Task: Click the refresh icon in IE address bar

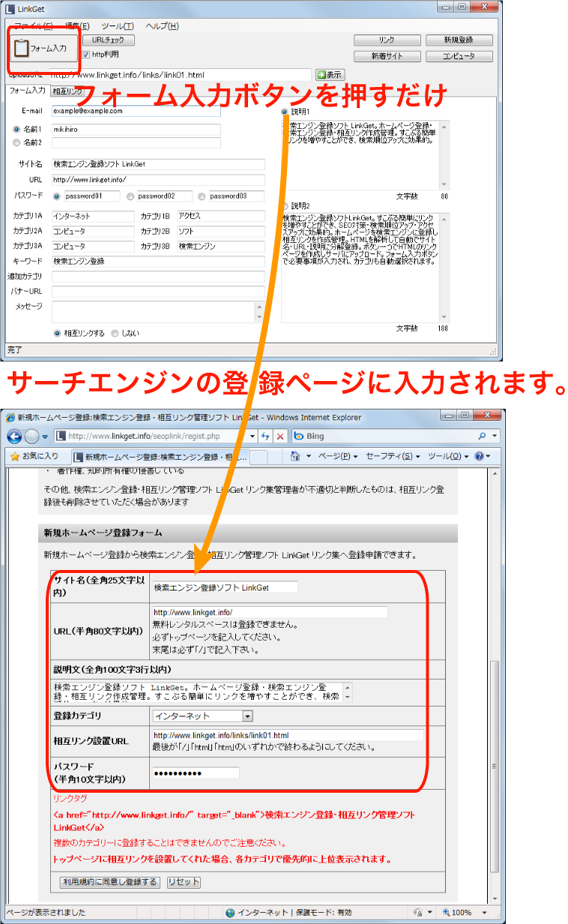Action: [x=265, y=436]
